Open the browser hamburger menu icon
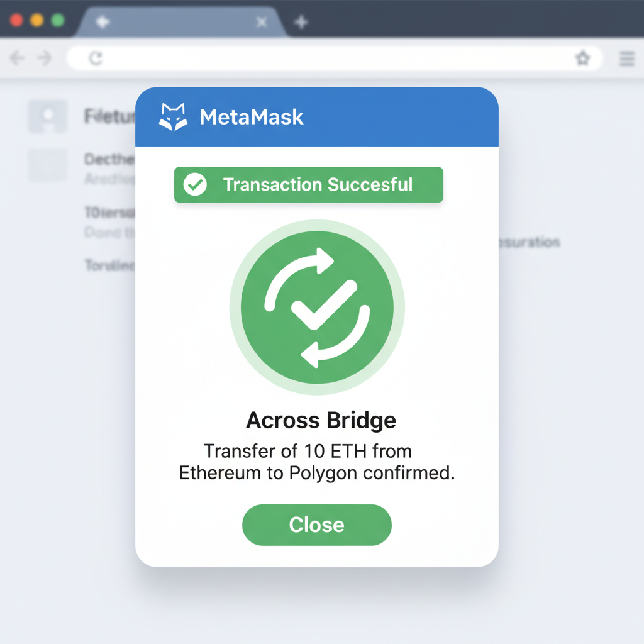The image size is (644, 644). coord(626,58)
